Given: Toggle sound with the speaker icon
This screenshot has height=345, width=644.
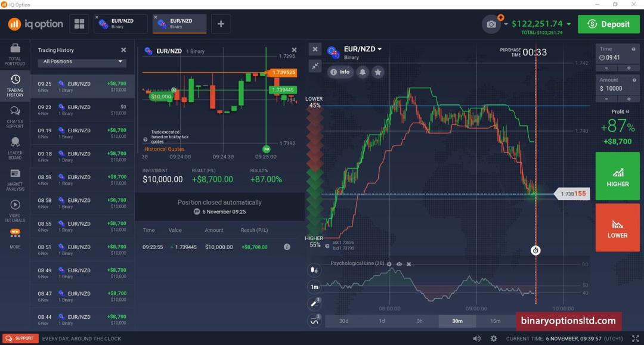Looking at the screenshot, I should (x=476, y=338).
